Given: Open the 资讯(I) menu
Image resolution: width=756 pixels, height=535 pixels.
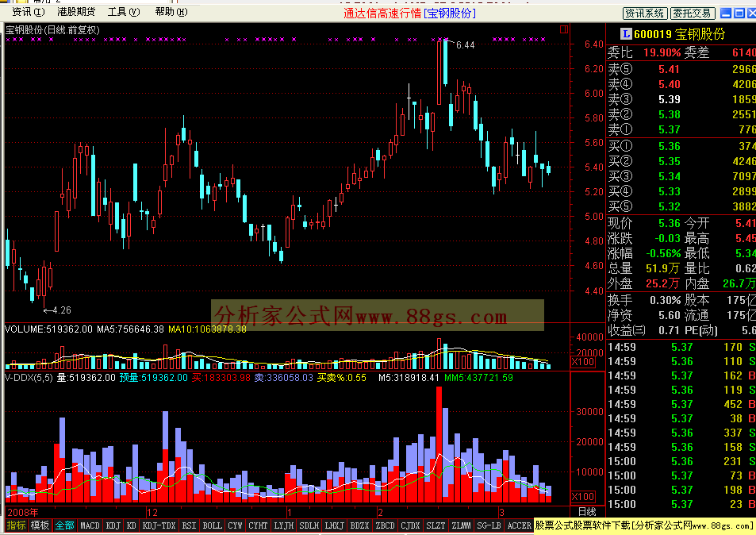Looking at the screenshot, I should [29, 12].
